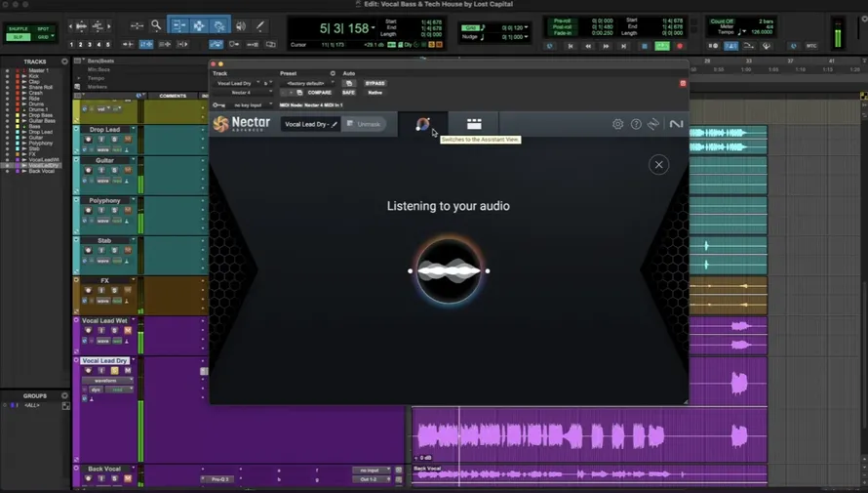Select zoom preset 5
The width and height of the screenshot is (868, 493).
108,44
